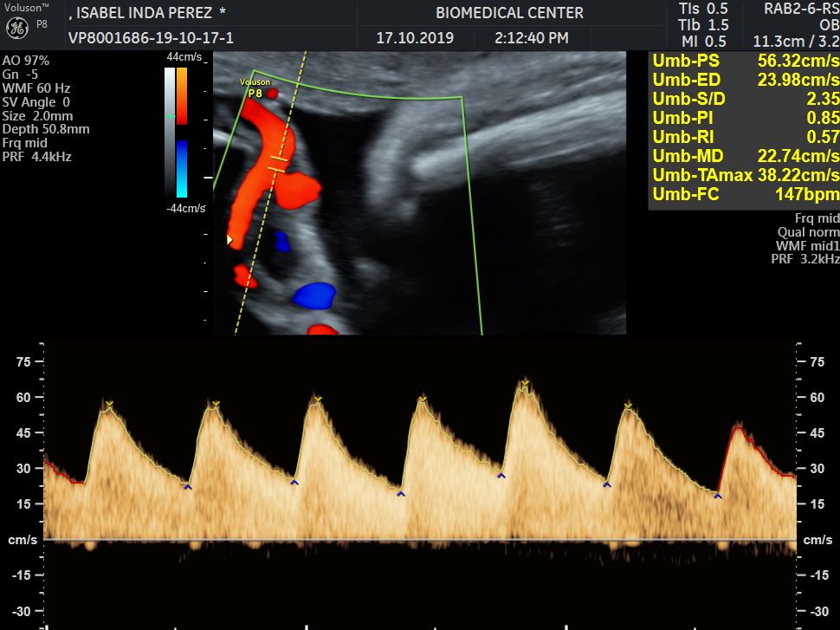Click the PRF 3.2kHz spectral setting

pos(805,259)
